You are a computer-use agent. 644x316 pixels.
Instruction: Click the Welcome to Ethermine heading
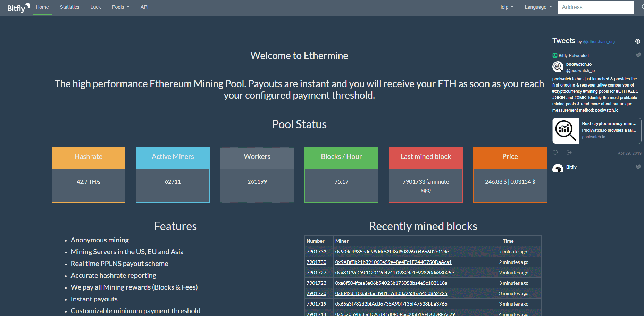(x=299, y=56)
